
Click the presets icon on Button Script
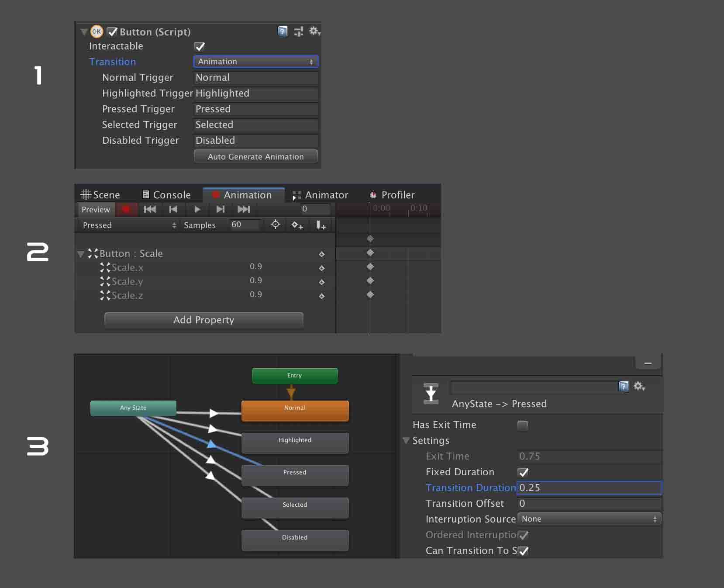click(x=298, y=31)
